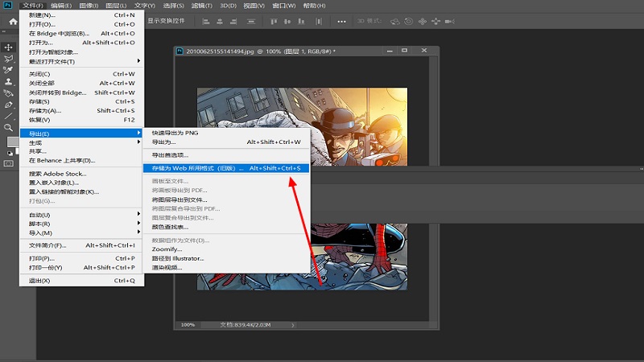
Task: Select the Zoom magnifier tool
Action: pos(8,128)
